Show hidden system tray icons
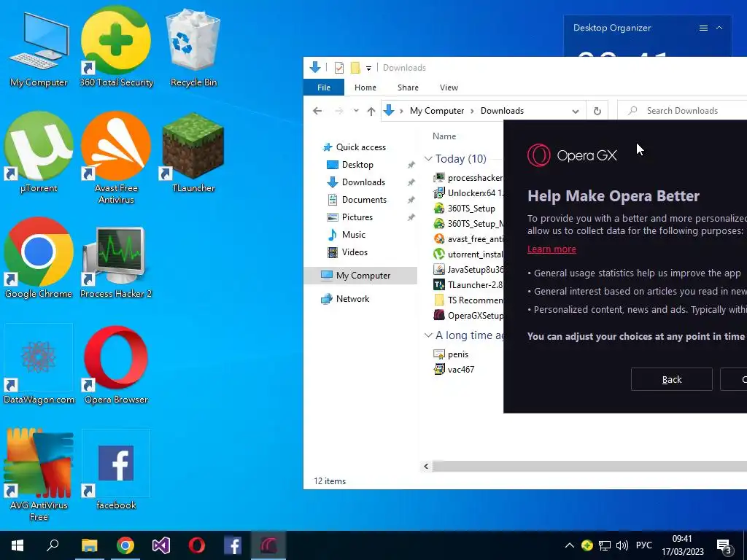747x560 pixels. (x=569, y=545)
